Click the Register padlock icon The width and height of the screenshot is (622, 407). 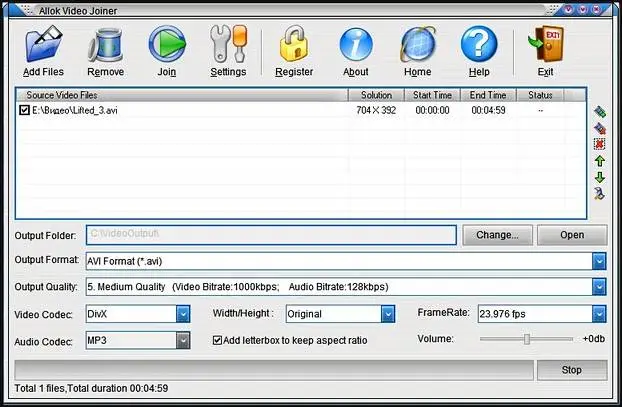(294, 44)
